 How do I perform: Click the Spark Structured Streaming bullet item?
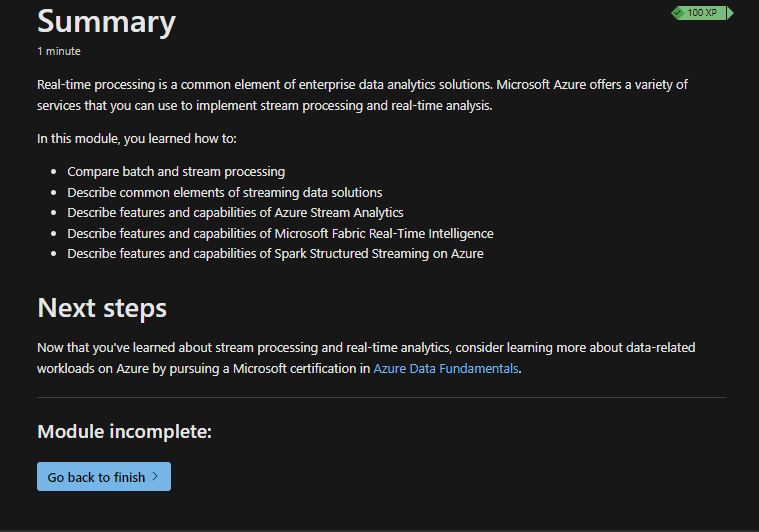[275, 254]
